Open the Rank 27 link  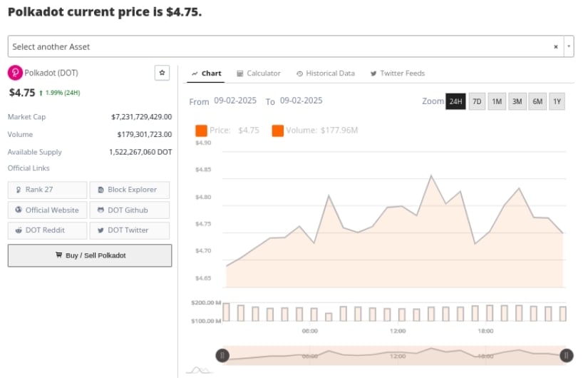(x=47, y=190)
